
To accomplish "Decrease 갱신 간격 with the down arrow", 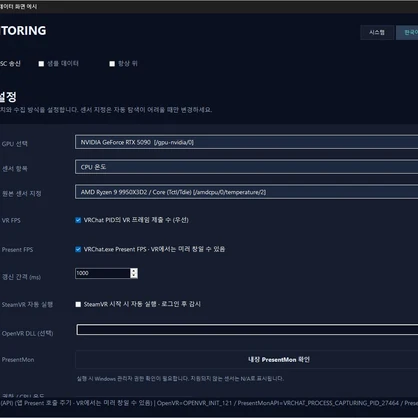I will [134, 276].
